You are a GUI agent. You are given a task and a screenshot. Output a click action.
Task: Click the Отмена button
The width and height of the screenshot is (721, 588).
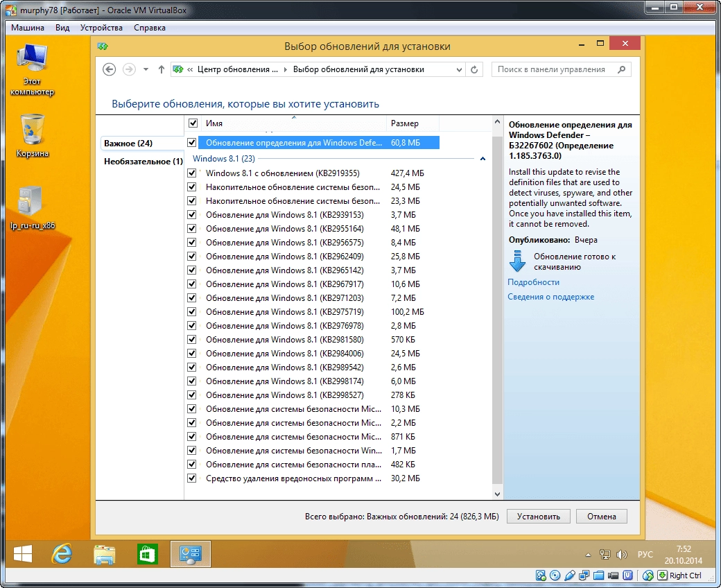pyautogui.click(x=602, y=517)
